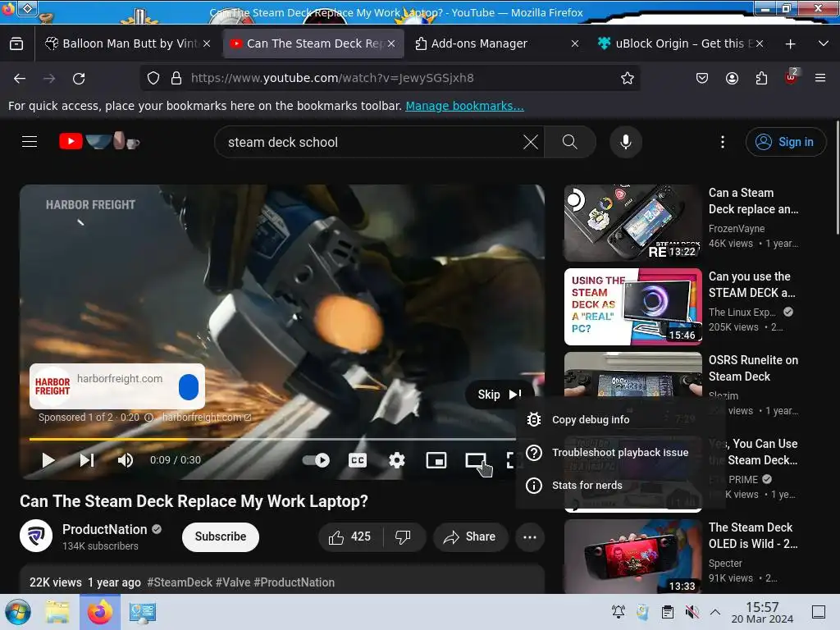Screen dimensions: 840x630
Task: Toggle muted volume tray icon
Action: coord(692,612)
